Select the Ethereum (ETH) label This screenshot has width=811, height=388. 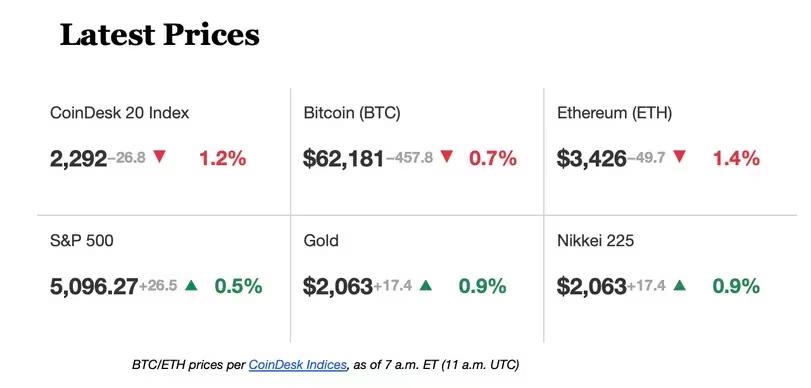point(614,113)
